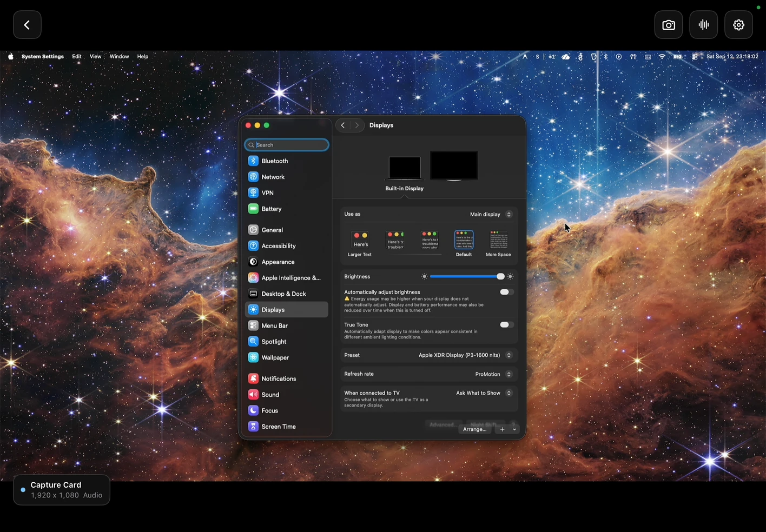Click inside the Search field

[287, 145]
